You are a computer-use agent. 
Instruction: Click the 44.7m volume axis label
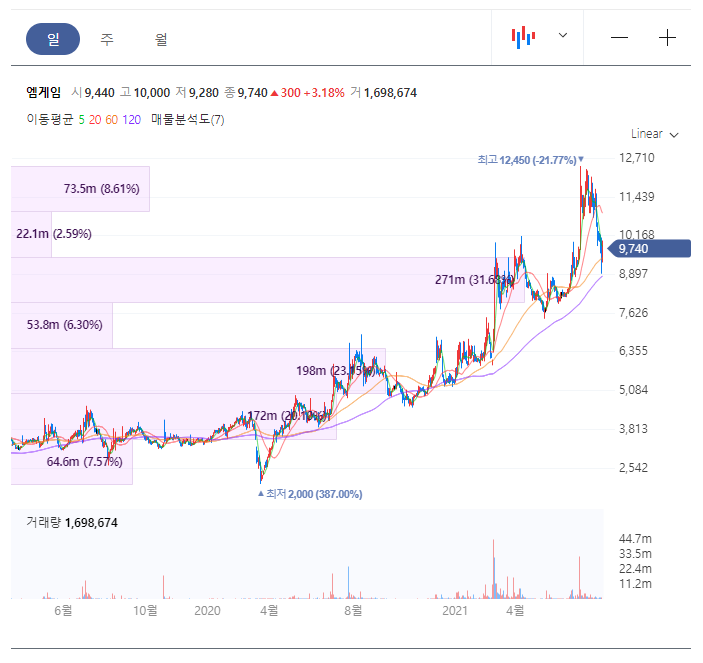click(635, 539)
